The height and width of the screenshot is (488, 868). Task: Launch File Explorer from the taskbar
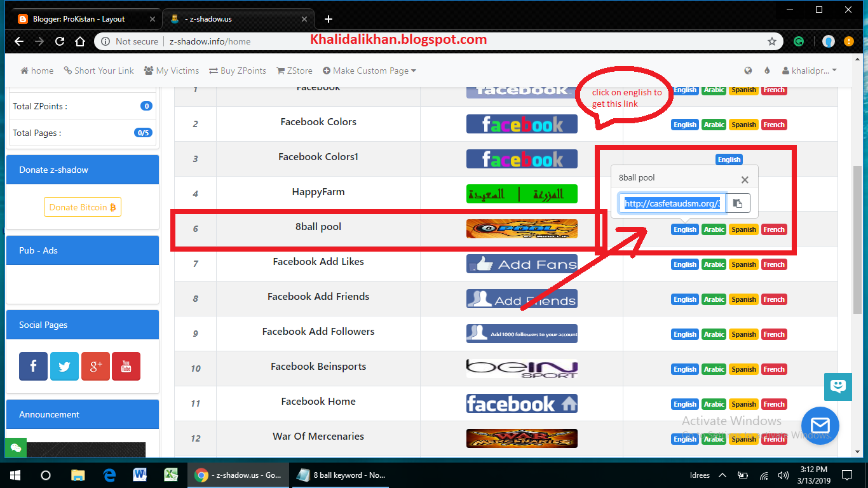[x=78, y=475]
